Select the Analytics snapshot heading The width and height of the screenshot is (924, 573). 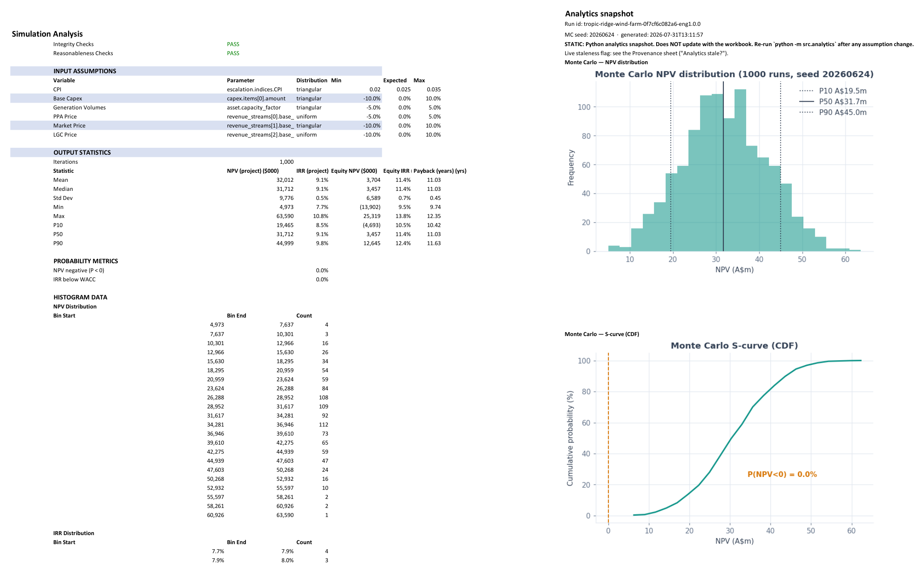click(599, 14)
